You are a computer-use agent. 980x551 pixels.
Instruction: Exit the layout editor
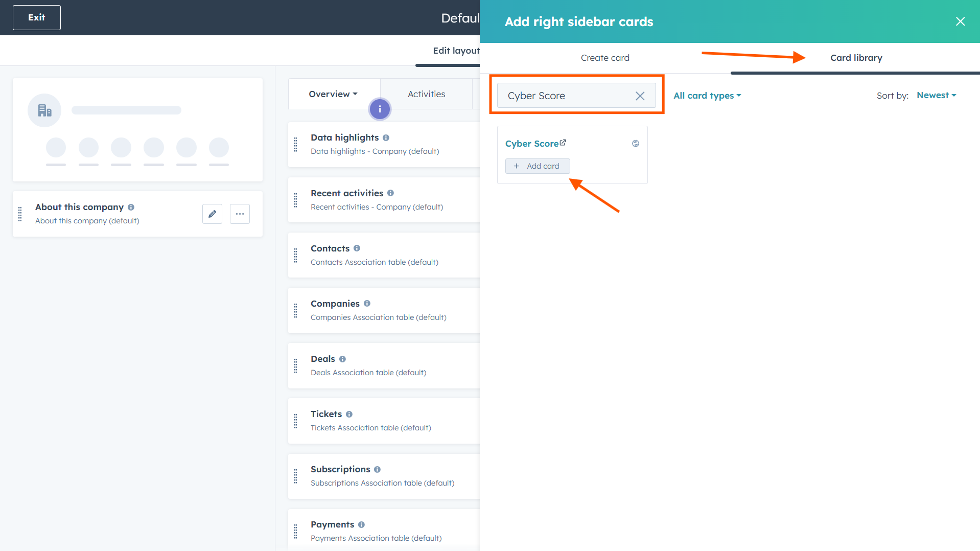(37, 17)
